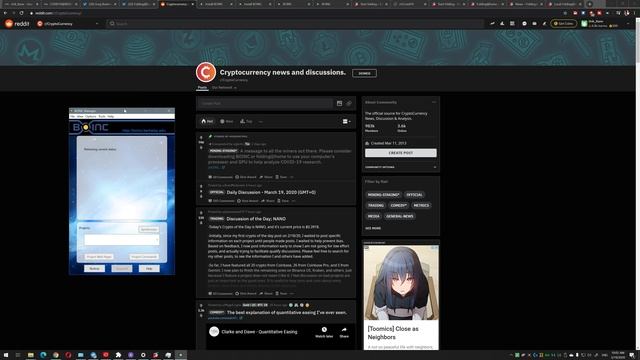Switch to the Posts tab
Image resolution: width=640 pixels, height=360 pixels.
(x=202, y=87)
